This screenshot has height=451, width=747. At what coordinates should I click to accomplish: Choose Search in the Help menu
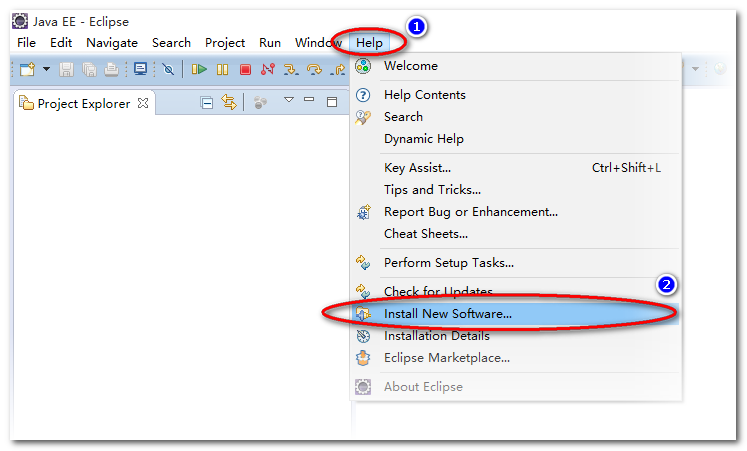[516, 117]
